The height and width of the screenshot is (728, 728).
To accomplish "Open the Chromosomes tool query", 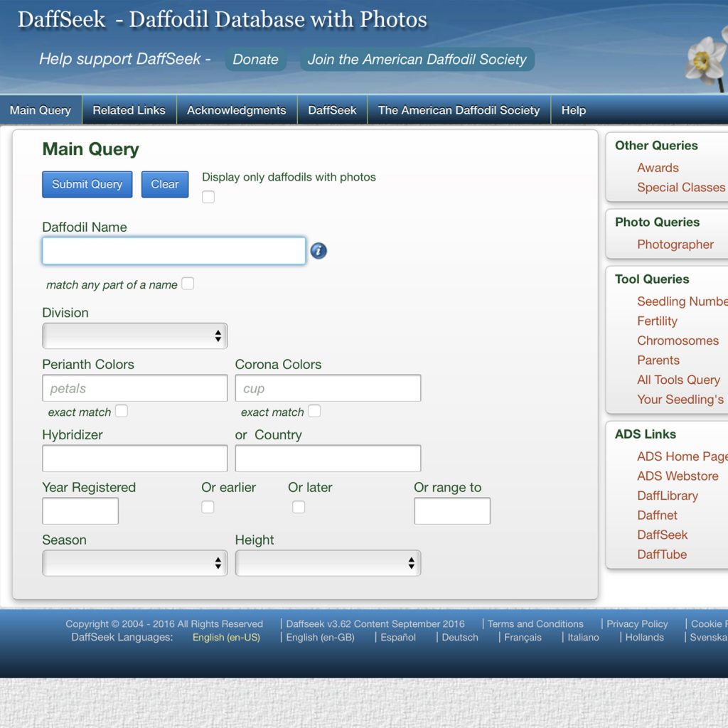I will click(678, 341).
